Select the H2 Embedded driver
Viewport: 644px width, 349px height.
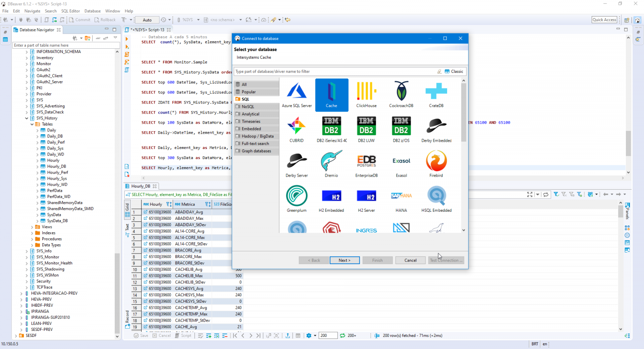point(332,199)
